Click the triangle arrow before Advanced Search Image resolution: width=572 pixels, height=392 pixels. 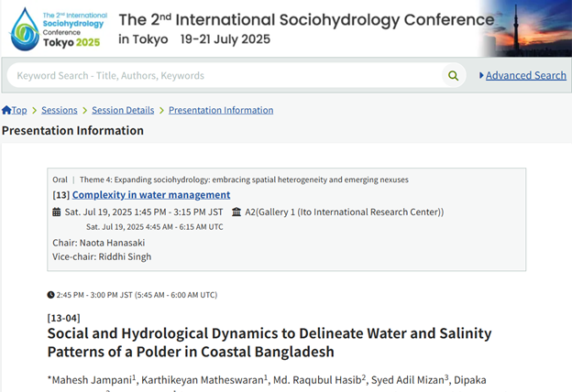[481, 76]
